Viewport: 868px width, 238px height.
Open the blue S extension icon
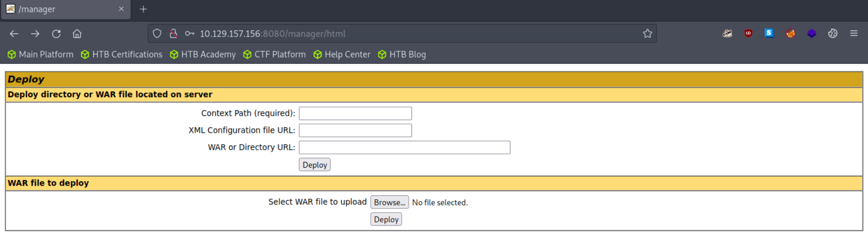click(x=769, y=33)
